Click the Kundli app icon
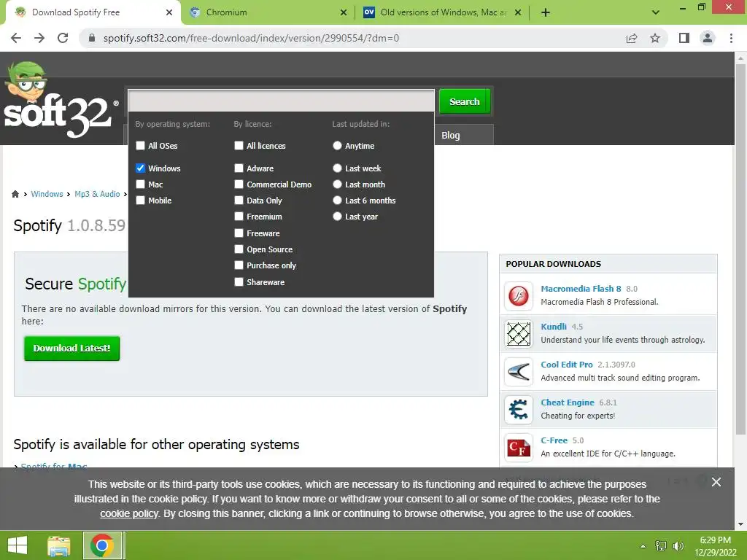Screen dimensions: 747x560 519,333
